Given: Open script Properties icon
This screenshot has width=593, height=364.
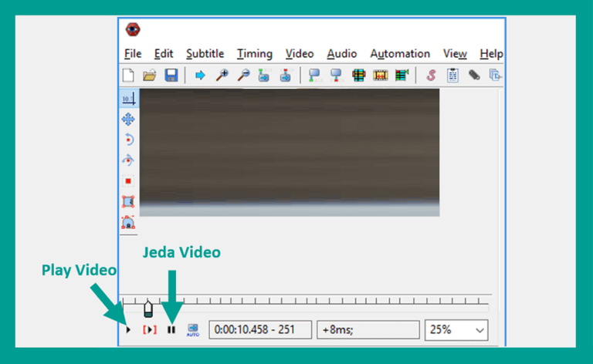Looking at the screenshot, I should click(452, 75).
